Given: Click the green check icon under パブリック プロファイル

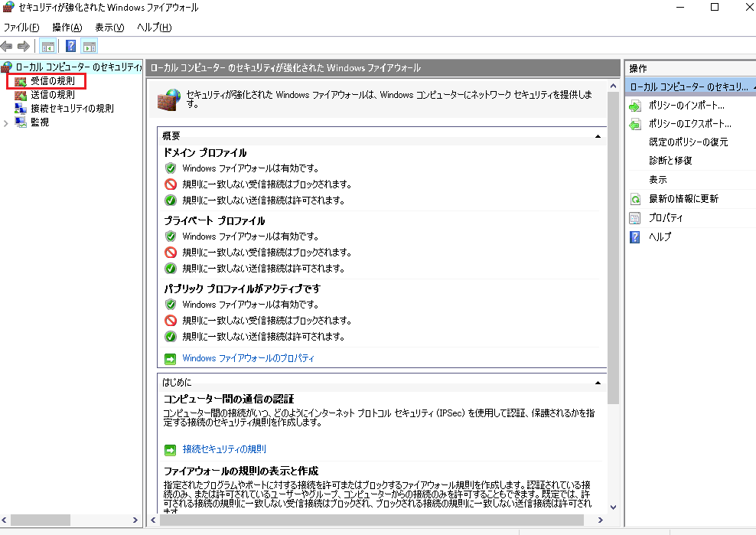Looking at the screenshot, I should tap(170, 336).
